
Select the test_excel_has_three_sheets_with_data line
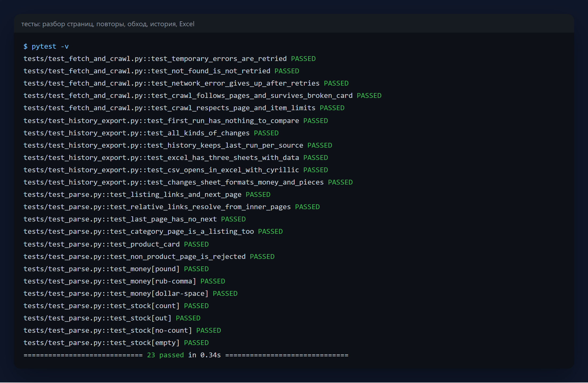176,158
